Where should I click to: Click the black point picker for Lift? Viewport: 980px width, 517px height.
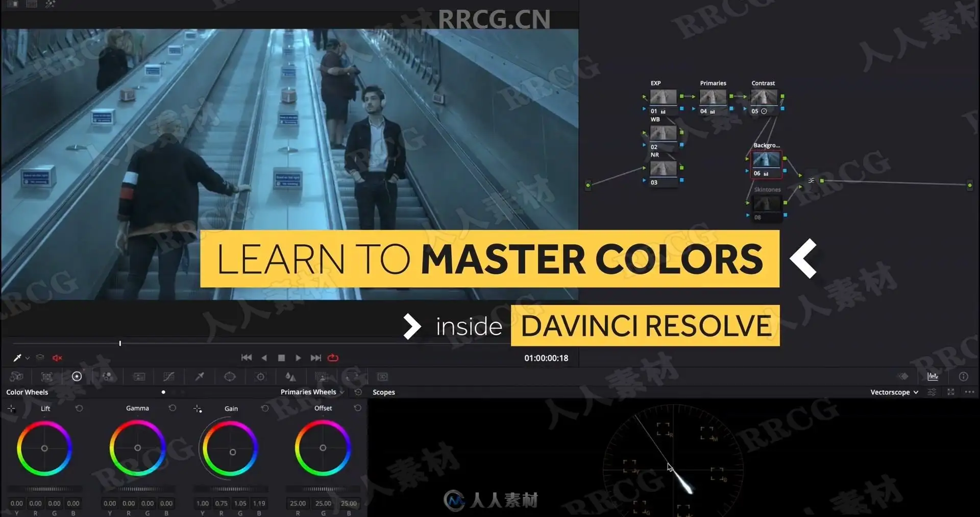11,408
